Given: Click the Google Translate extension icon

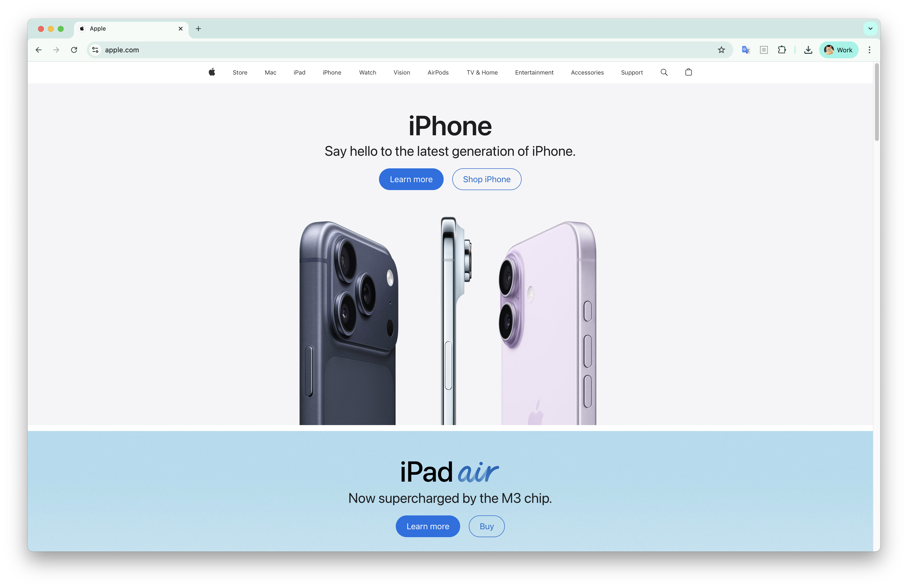Looking at the screenshot, I should pyautogui.click(x=745, y=50).
